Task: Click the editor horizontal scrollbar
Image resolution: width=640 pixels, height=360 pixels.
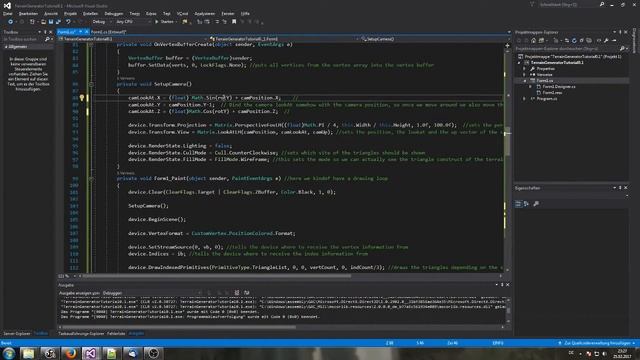Action: click(x=217, y=276)
